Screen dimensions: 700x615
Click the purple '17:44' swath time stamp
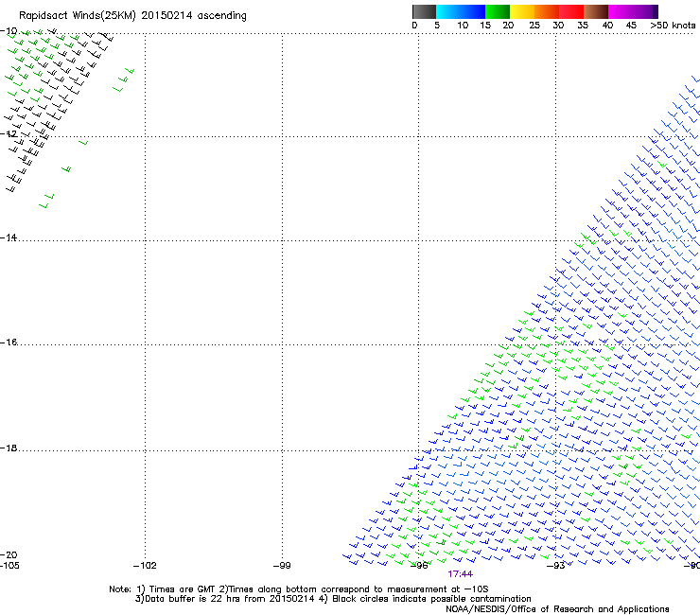point(461,574)
